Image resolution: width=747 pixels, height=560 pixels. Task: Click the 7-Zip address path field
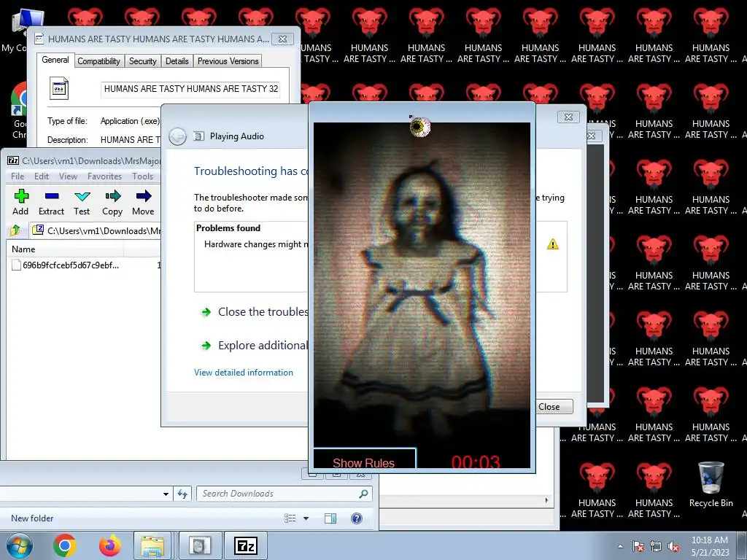(96, 231)
